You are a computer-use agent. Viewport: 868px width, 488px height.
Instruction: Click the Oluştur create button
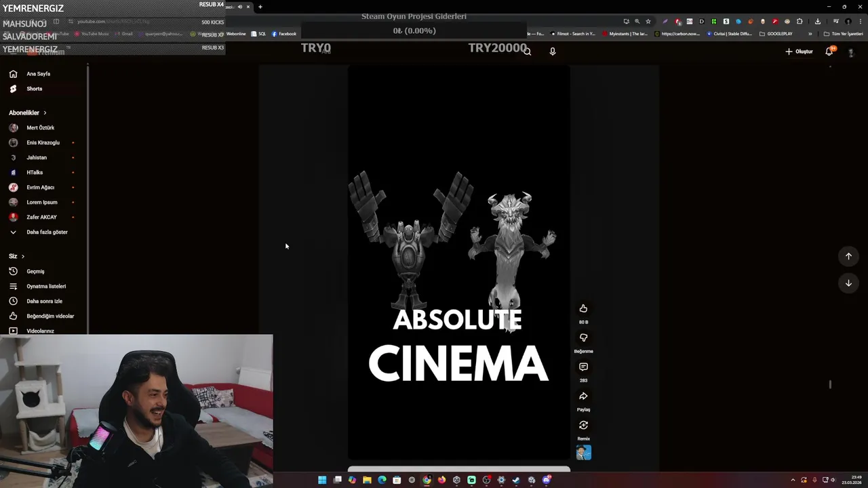pyautogui.click(x=799, y=52)
